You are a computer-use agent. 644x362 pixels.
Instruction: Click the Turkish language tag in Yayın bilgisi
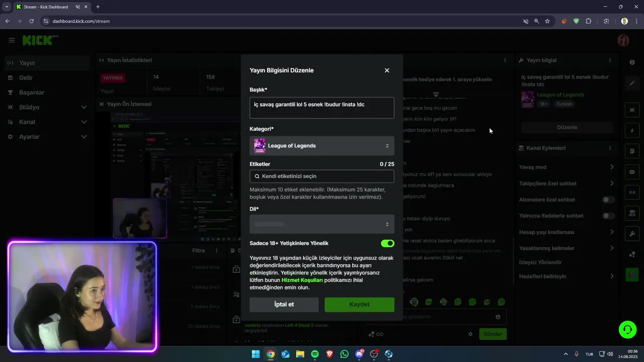[564, 104]
